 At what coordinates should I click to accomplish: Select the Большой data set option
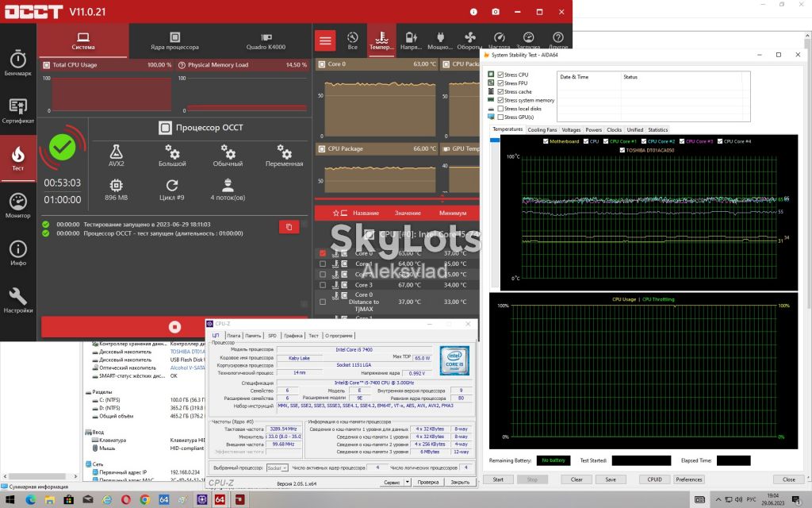pos(172,156)
